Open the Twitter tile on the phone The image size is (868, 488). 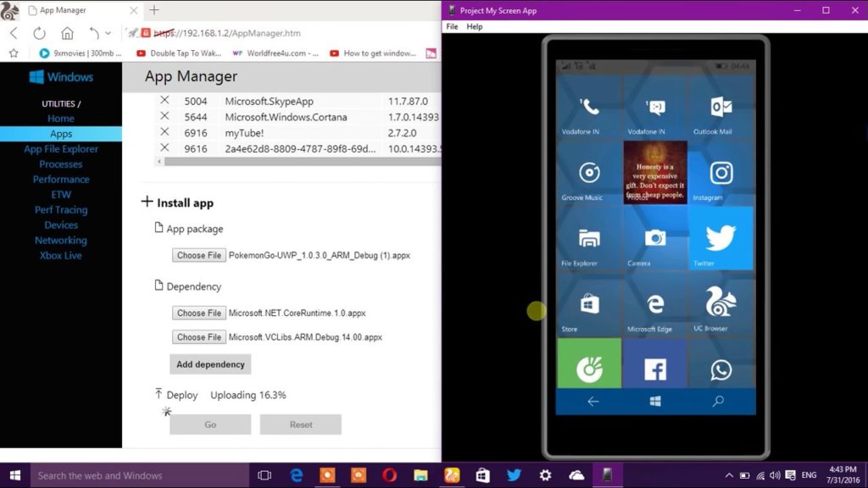[720, 238]
